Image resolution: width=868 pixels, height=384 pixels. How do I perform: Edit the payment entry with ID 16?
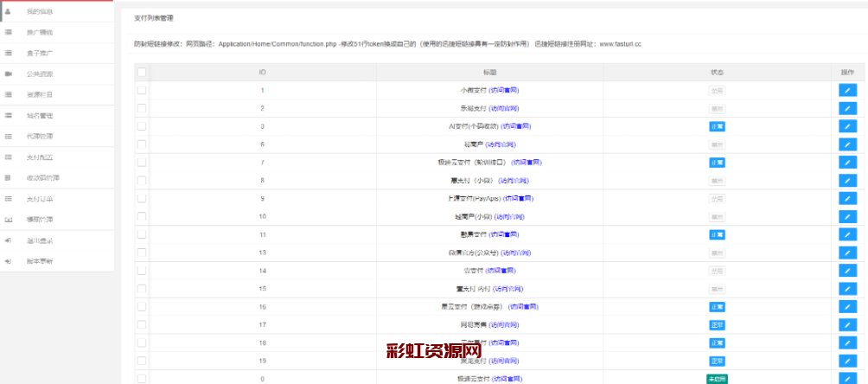click(x=847, y=307)
